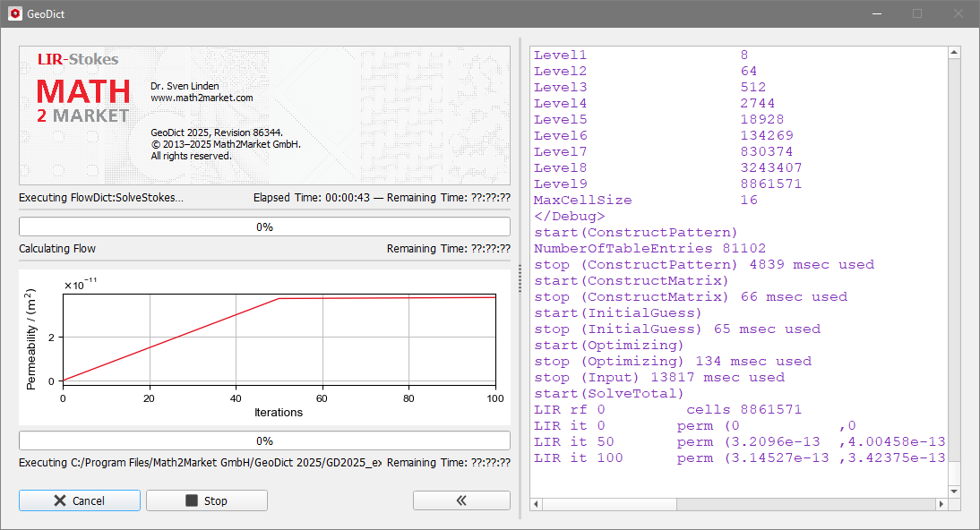Click the Cancel button
Image resolution: width=980 pixels, height=530 pixels.
79,500
